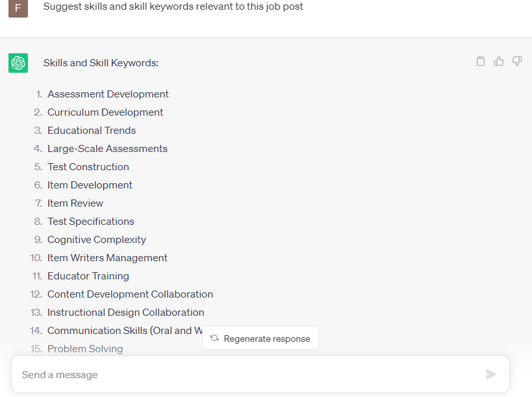Click the Item Development entry
Viewport: 532px width, 397px height.
(90, 185)
